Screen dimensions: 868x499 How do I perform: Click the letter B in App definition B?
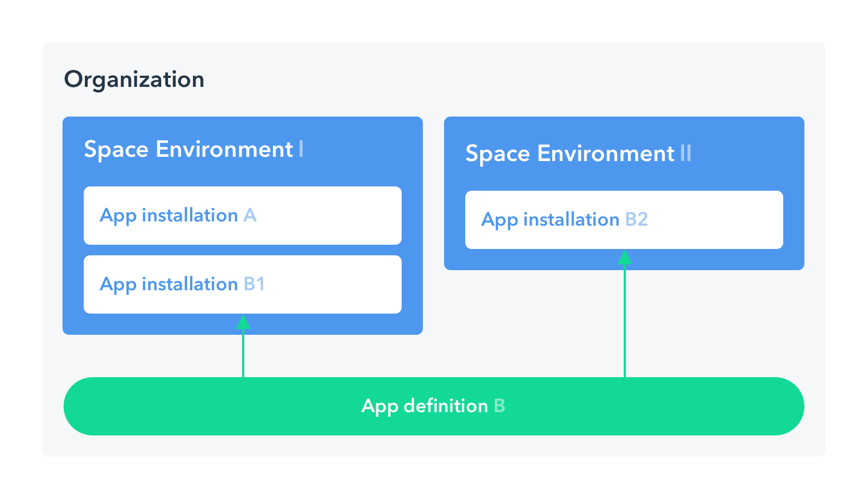pyautogui.click(x=499, y=406)
